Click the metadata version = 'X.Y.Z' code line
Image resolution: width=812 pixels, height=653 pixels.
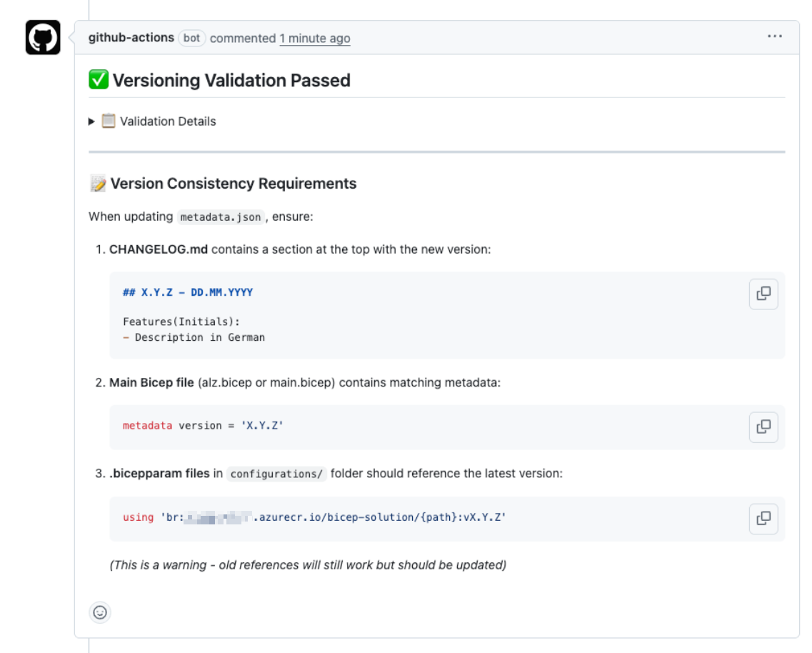[x=203, y=426]
